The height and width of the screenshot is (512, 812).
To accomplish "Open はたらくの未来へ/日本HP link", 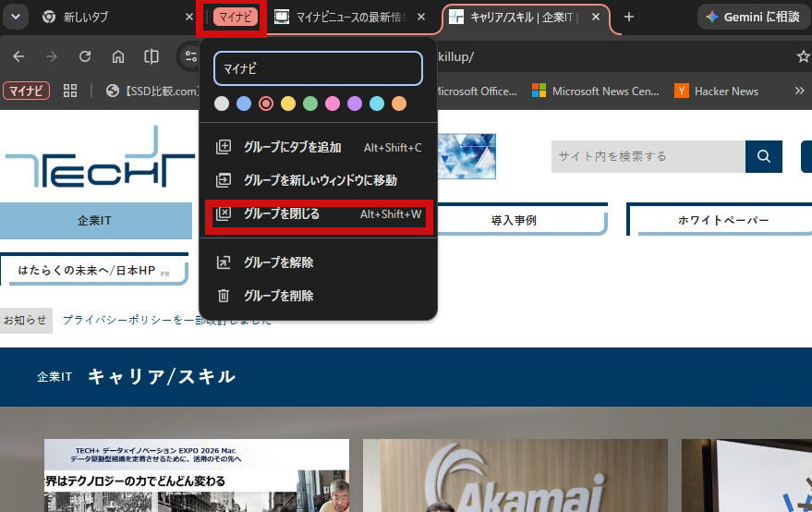I will [93, 270].
